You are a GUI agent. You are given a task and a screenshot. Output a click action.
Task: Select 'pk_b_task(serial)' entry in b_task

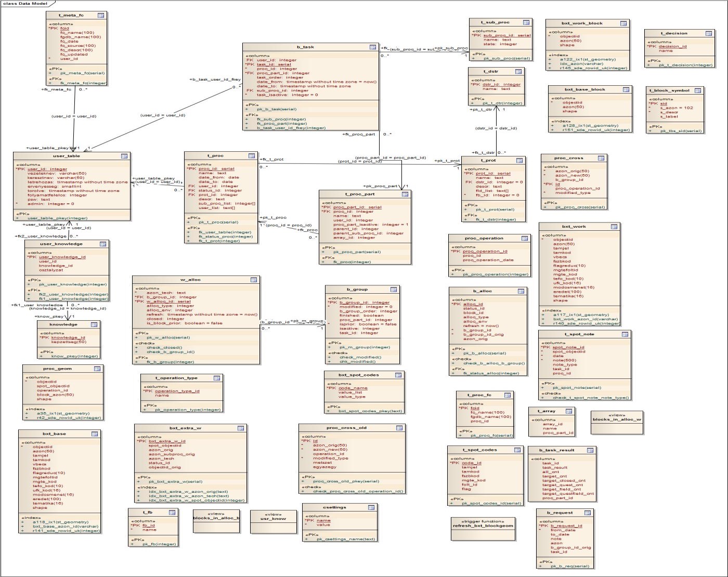tap(277, 109)
